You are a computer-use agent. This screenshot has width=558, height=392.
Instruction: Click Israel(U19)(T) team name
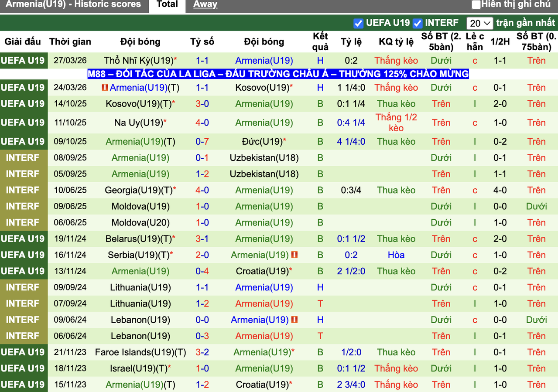[139, 368]
